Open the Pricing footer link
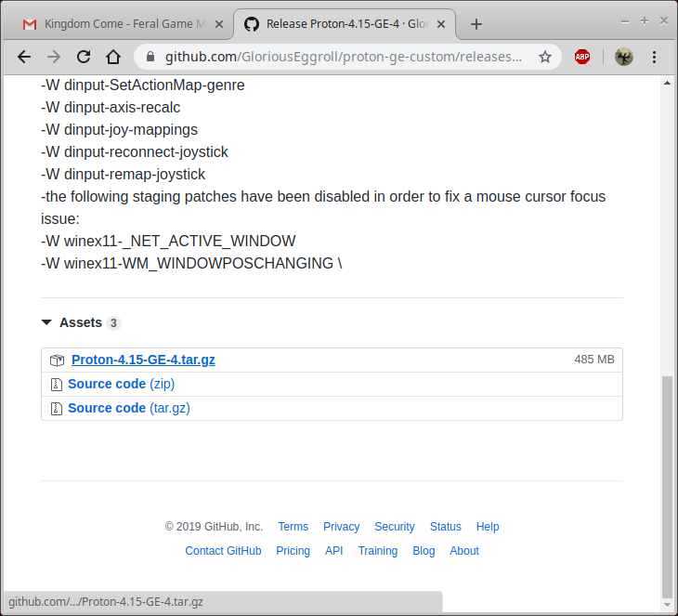This screenshot has height=616, width=678. pos(293,551)
